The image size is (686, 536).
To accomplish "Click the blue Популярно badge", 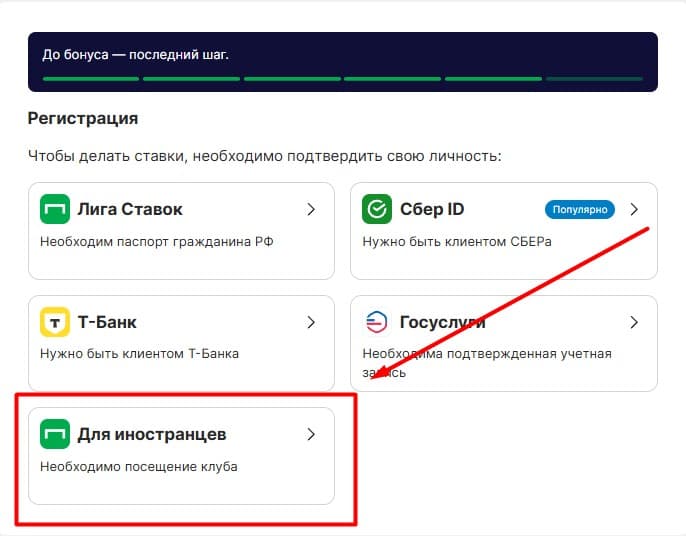I will click(x=580, y=210).
